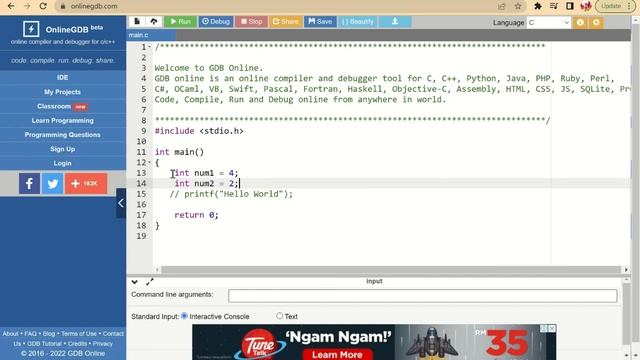Image resolution: width=640 pixels, height=360 pixels.
Task: Open browser Extensions puzzle icon
Action: coord(538,6)
